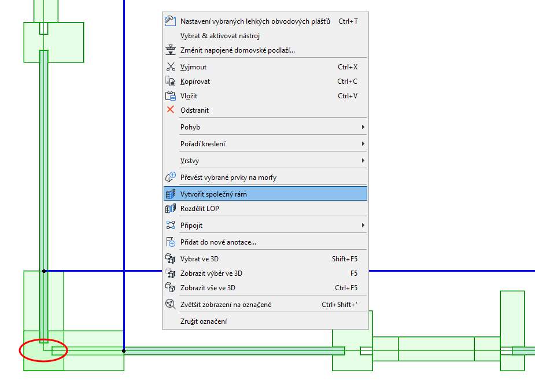Screen dimensions: 535x392
Task: Open Nastavení vybraných lehkých obvodových plášťů
Action: click(x=265, y=21)
